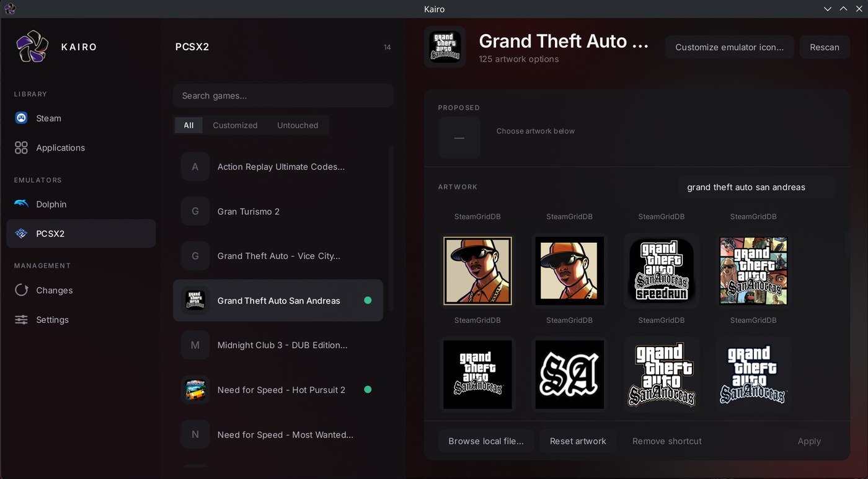
Task: Open the Changes management page
Action: [x=81, y=290]
